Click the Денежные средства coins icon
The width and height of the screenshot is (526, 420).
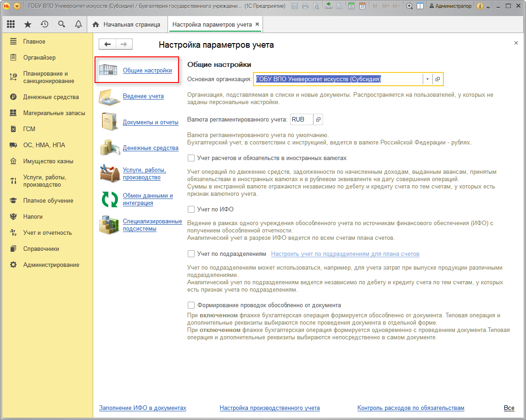click(110, 148)
